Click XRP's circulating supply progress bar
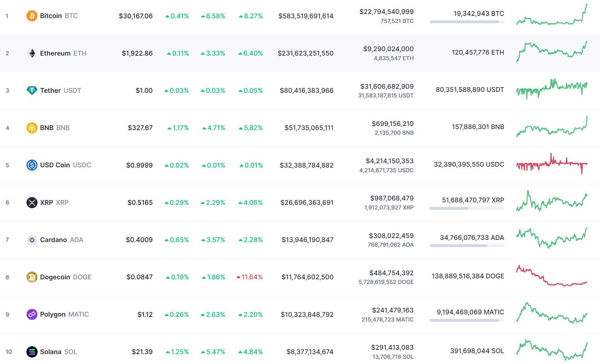 (x=466, y=209)
